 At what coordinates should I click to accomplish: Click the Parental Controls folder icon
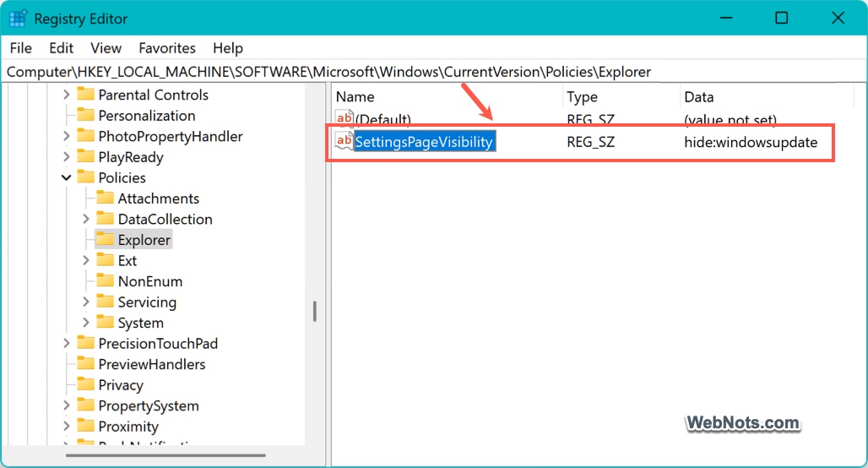(85, 94)
